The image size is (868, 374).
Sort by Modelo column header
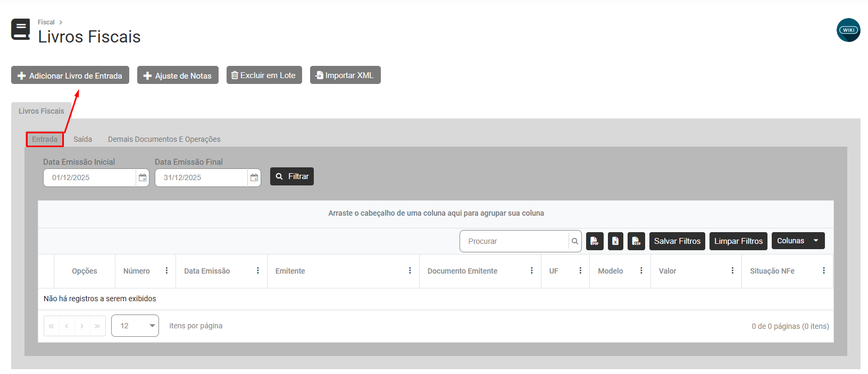(x=611, y=271)
